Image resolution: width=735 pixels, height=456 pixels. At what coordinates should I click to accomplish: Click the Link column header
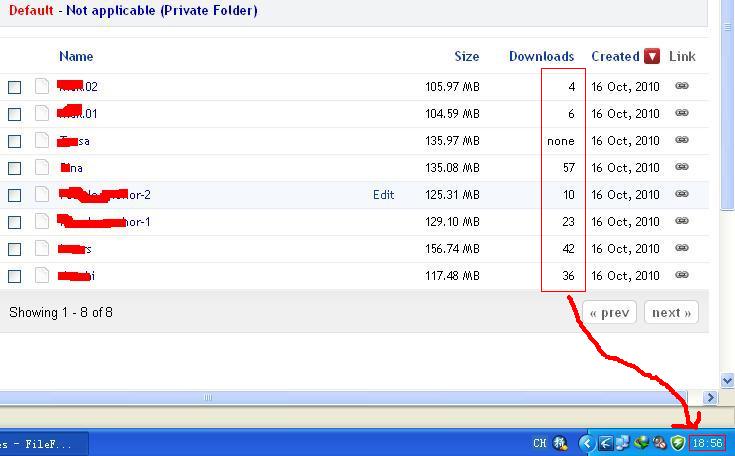coord(682,56)
